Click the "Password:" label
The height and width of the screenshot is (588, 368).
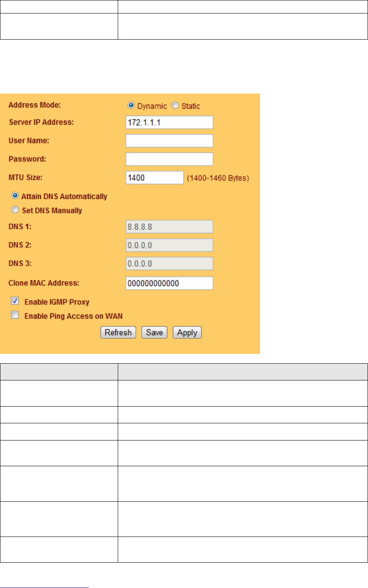(27, 159)
